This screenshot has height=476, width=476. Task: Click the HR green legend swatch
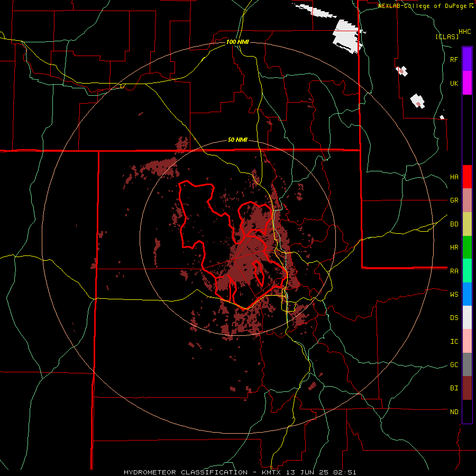pos(467,248)
